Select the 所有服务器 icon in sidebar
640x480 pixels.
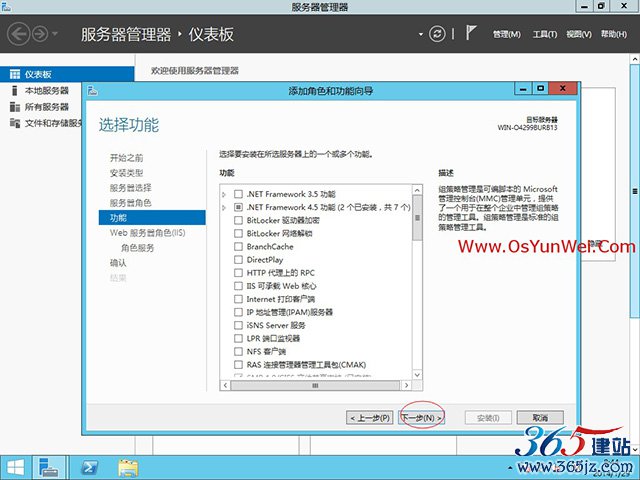click(15, 107)
